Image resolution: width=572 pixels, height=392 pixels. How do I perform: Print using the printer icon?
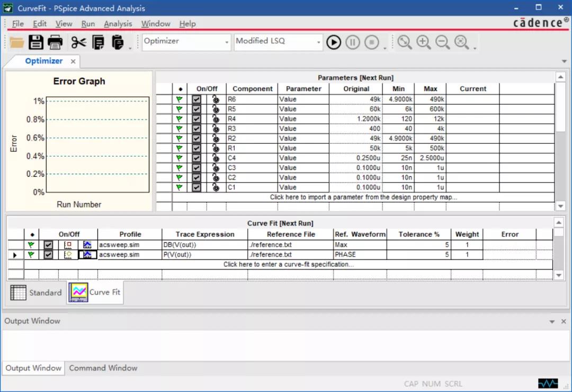pyautogui.click(x=55, y=42)
